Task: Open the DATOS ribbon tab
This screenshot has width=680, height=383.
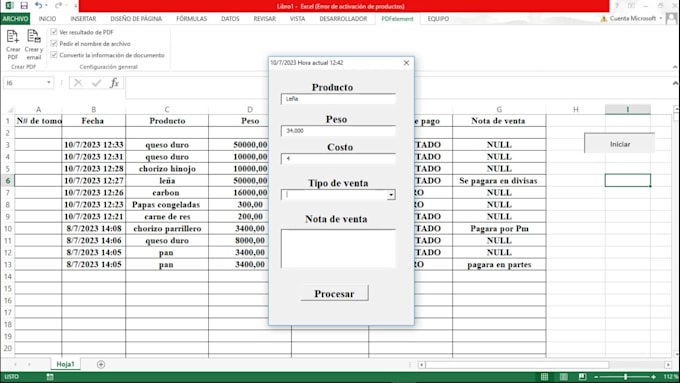Action: click(x=230, y=19)
